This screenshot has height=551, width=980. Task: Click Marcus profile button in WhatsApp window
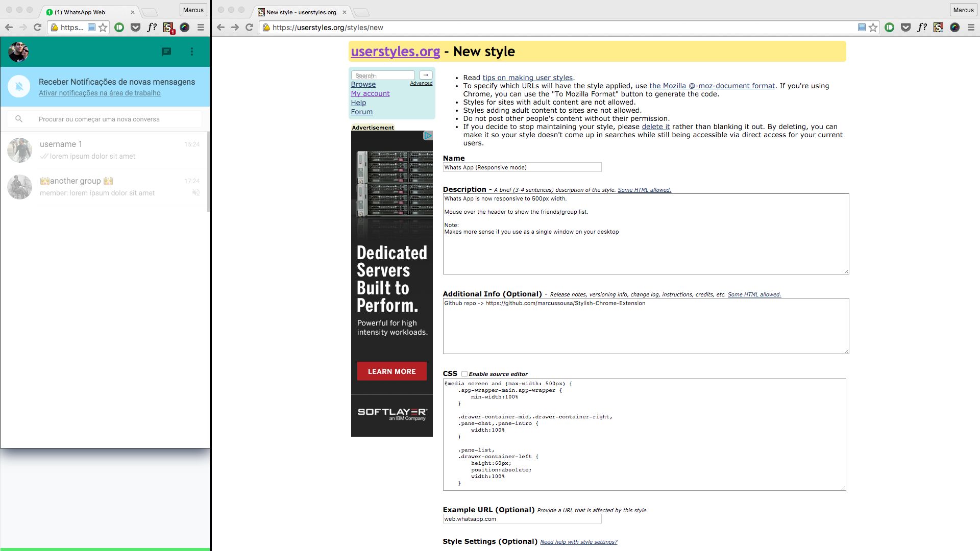click(193, 10)
